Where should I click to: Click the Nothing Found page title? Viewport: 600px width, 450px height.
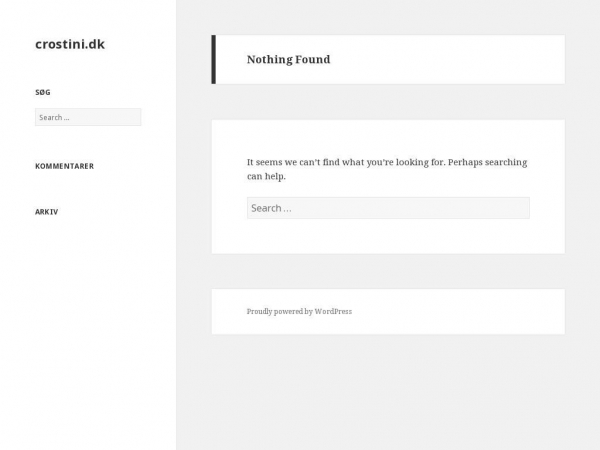click(x=289, y=59)
